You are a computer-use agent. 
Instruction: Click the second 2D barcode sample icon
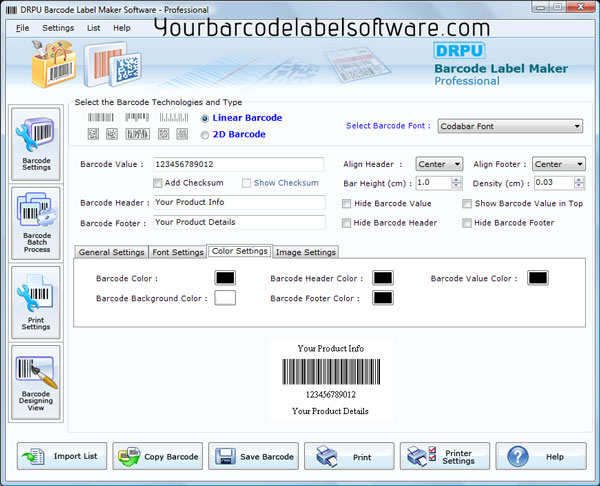[112, 134]
